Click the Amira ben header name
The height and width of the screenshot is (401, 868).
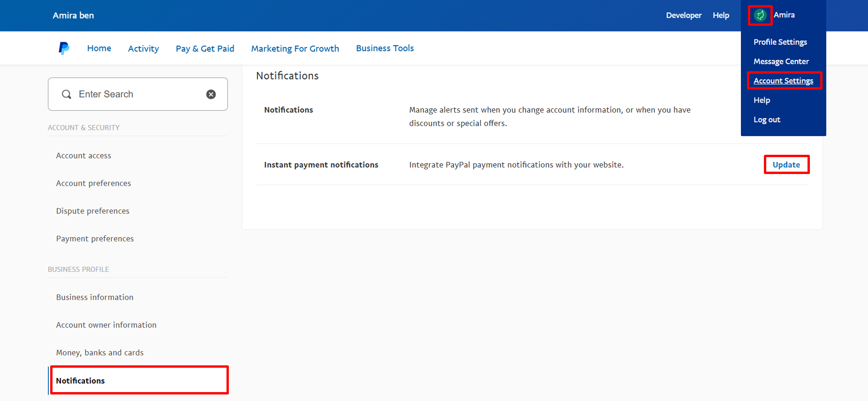(x=73, y=15)
